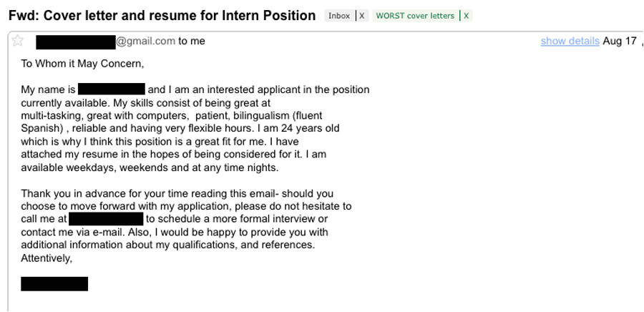The width and height of the screenshot is (644, 312).
Task: Click the redacted phone number after "call me at"
Action: pyautogui.click(x=106, y=219)
